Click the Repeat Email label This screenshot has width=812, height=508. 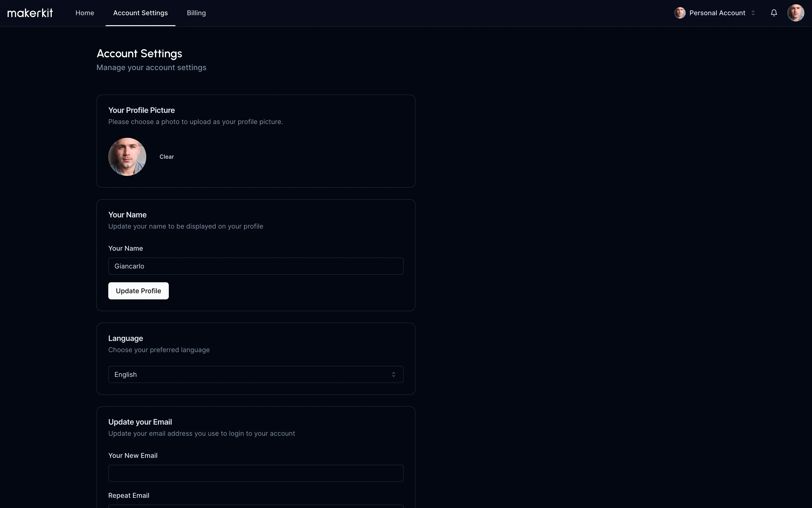pyautogui.click(x=128, y=496)
